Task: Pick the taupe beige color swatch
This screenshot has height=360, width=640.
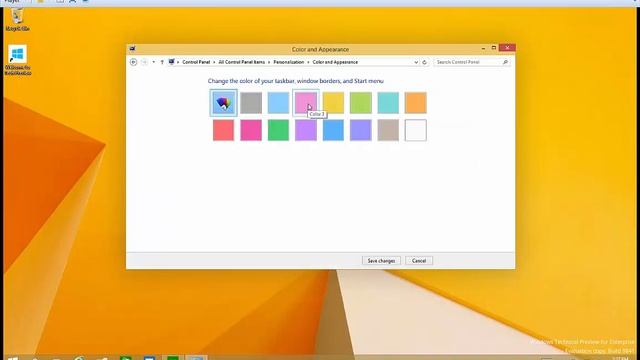Action: [388, 130]
